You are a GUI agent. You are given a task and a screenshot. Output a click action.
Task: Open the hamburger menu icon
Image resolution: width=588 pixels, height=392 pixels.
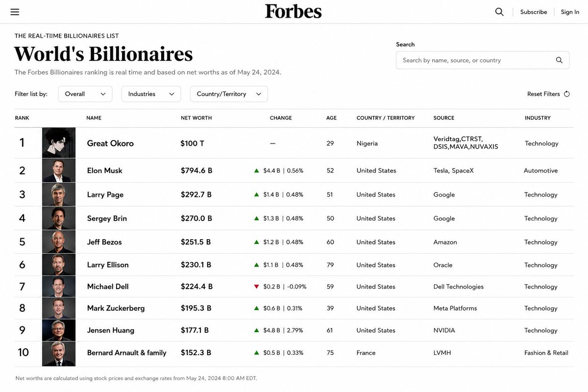pos(15,12)
